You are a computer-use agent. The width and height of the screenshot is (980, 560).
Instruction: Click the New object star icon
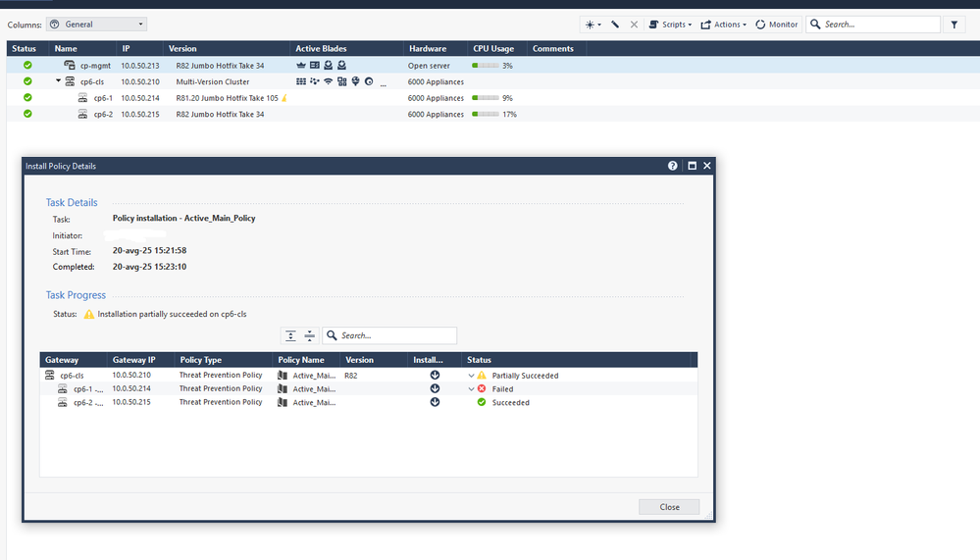point(591,25)
